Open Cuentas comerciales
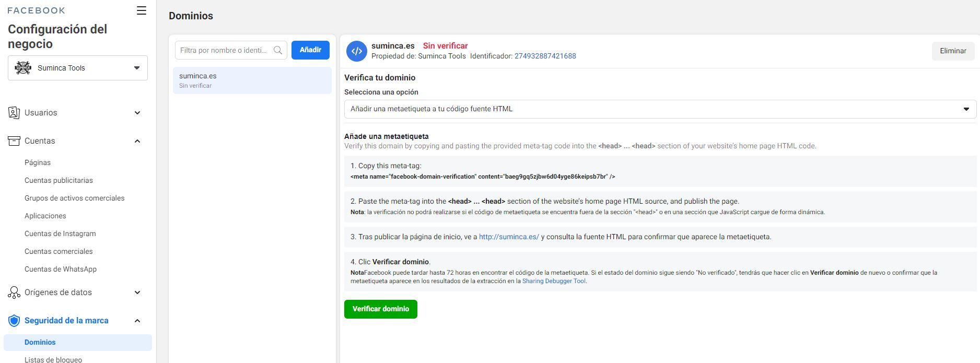The image size is (980, 363). click(59, 251)
